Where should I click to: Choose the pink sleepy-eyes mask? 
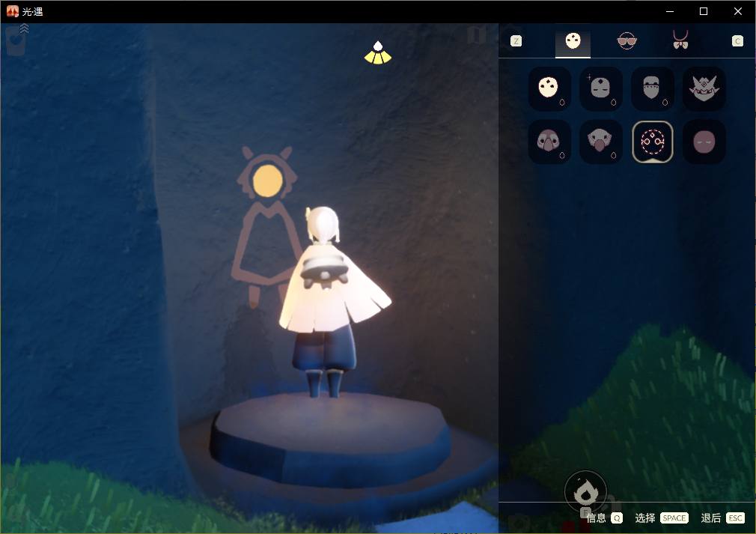(704, 142)
